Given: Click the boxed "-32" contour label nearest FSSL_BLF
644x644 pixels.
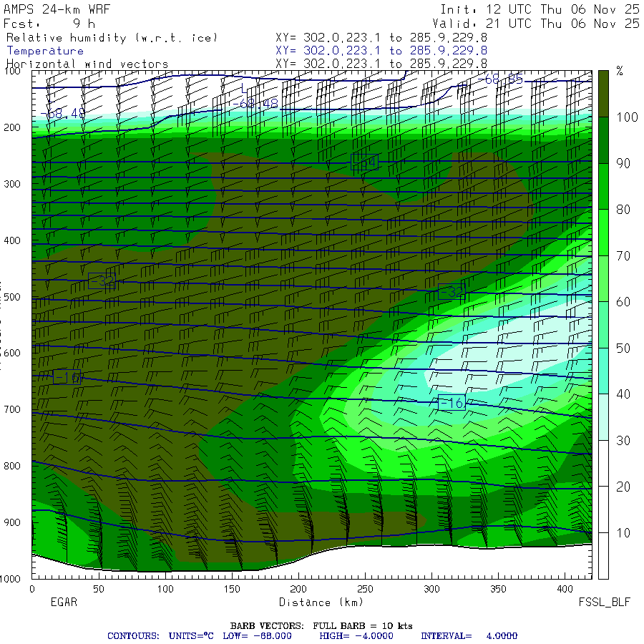Looking at the screenshot, I should click(x=452, y=291).
